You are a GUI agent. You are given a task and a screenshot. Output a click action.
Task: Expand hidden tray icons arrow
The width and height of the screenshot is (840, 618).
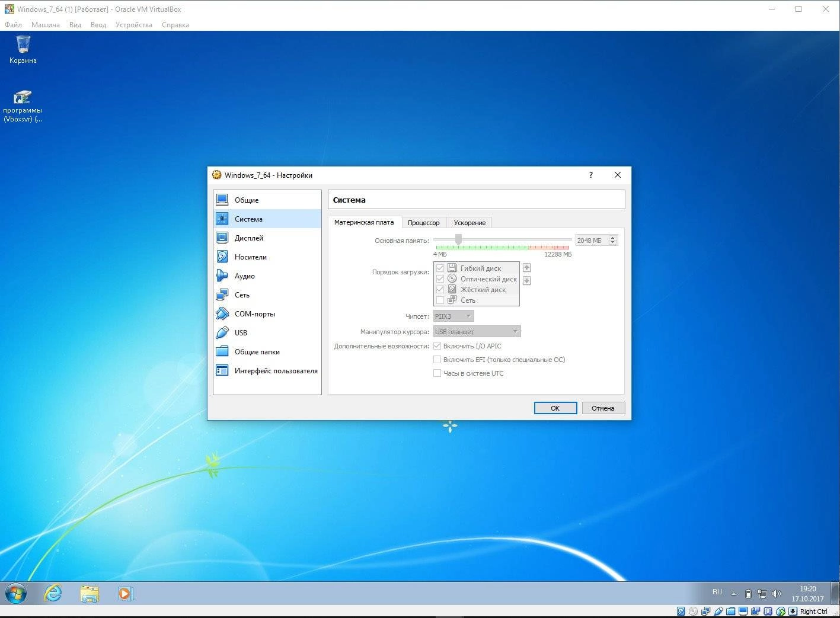[x=733, y=594]
